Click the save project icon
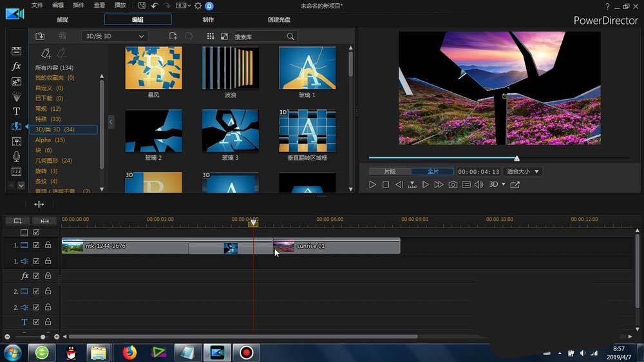The height and width of the screenshot is (362, 644). (142, 6)
